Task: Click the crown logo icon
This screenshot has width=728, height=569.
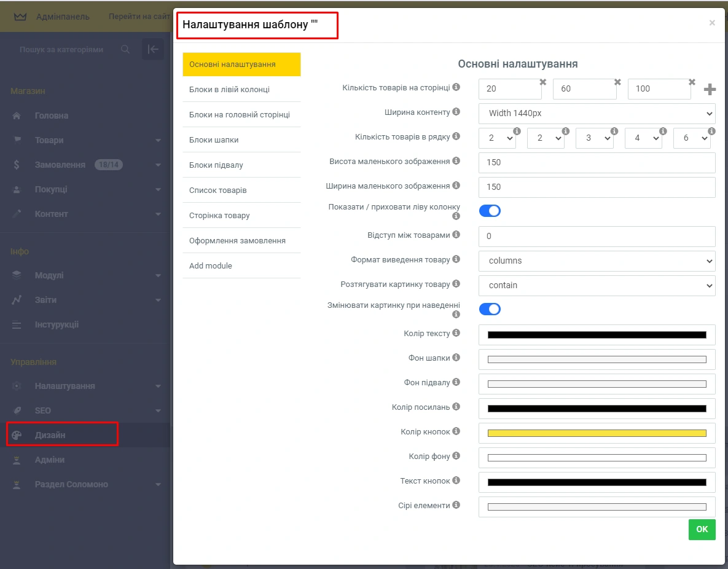Action: 20,17
